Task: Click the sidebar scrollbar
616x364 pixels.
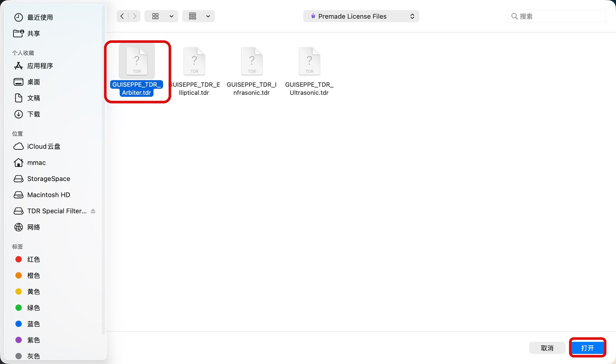Action: click(x=103, y=170)
